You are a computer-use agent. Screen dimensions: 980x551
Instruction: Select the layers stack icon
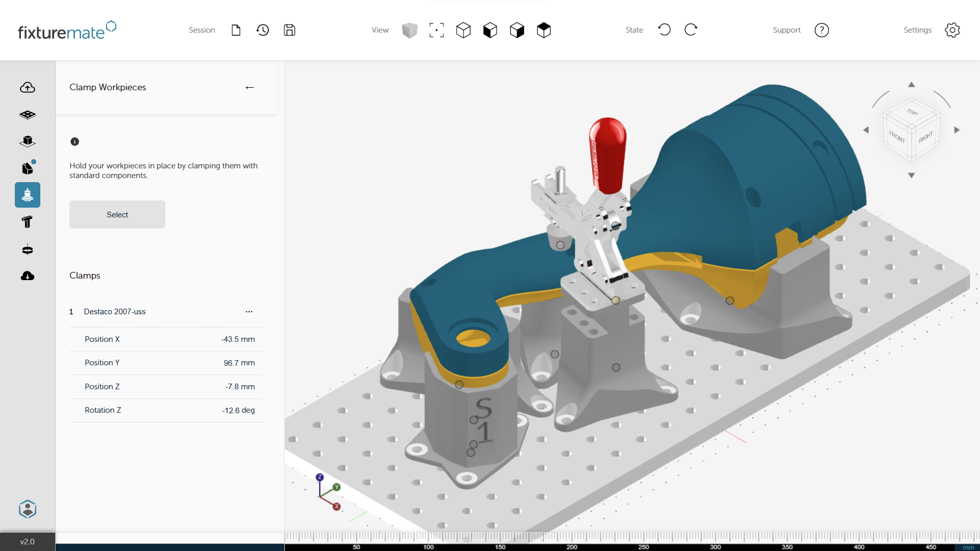click(x=27, y=114)
